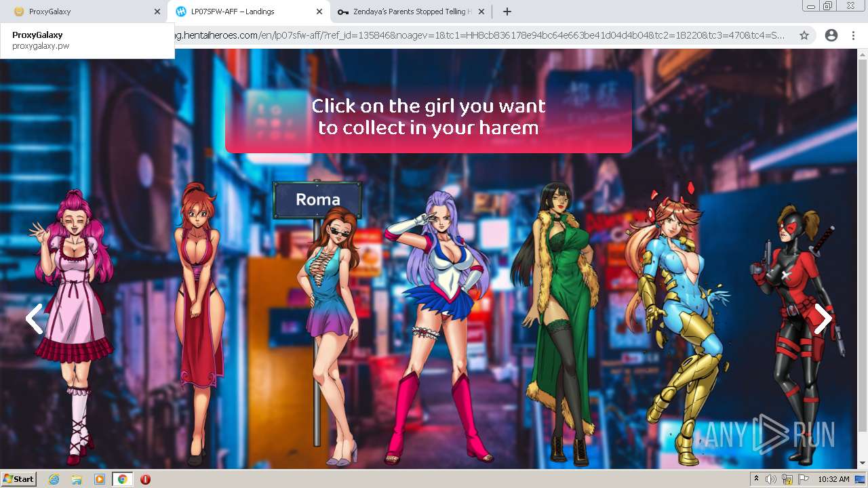Open the Chrome profile avatar

(x=831, y=35)
